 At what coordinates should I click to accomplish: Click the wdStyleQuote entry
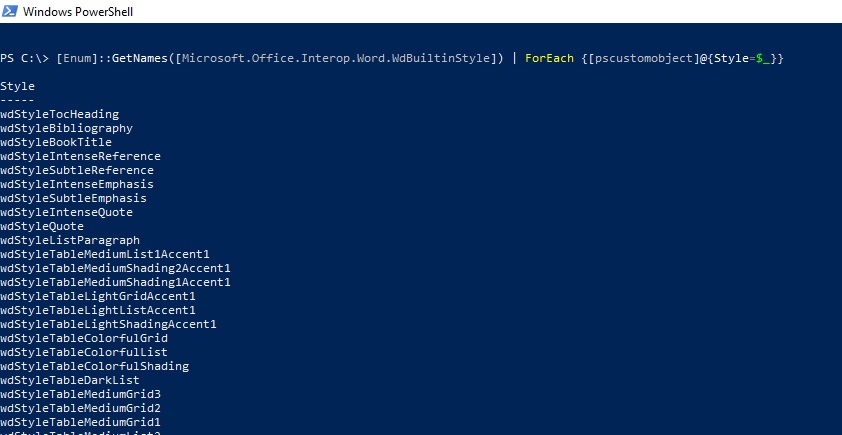click(x=42, y=227)
